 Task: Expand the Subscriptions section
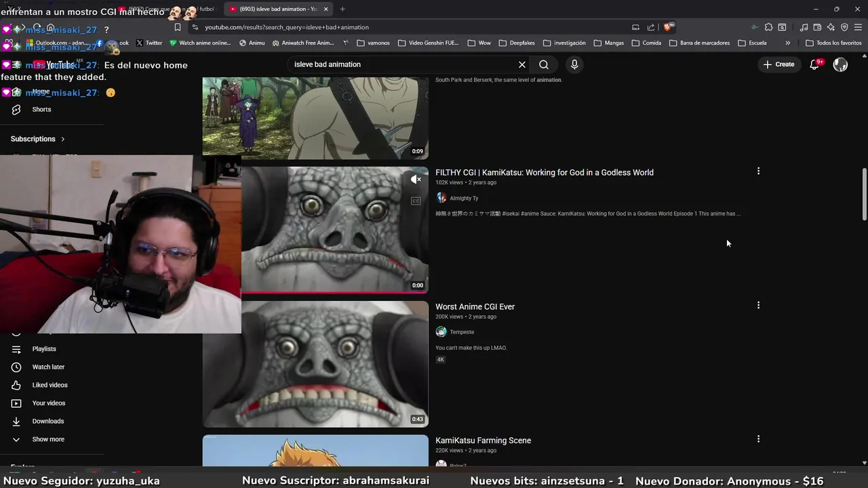tap(38, 139)
